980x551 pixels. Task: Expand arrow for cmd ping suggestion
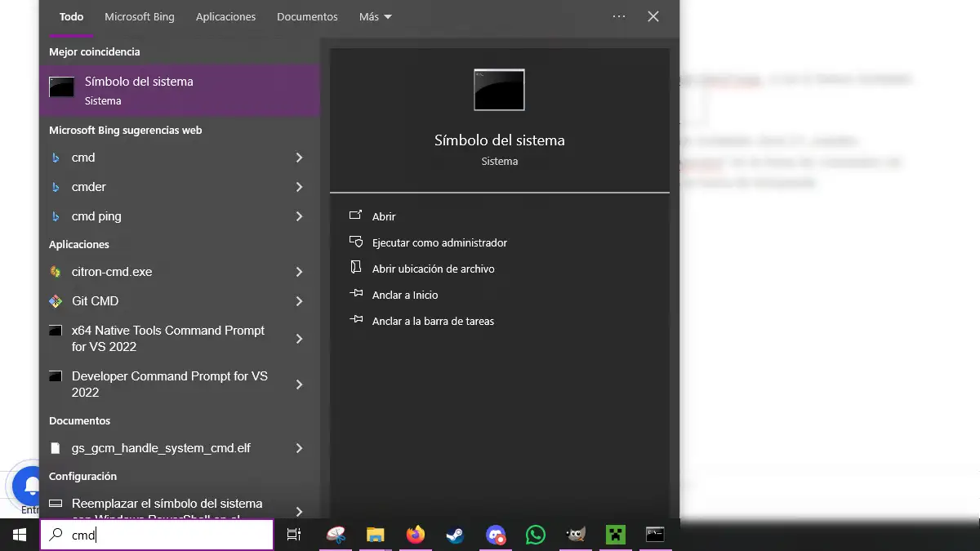[299, 216]
